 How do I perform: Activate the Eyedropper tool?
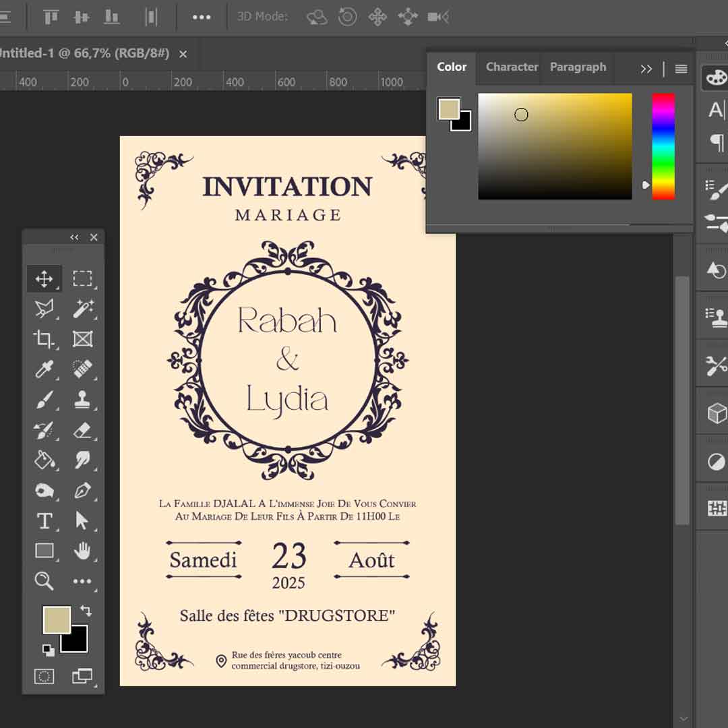44,369
